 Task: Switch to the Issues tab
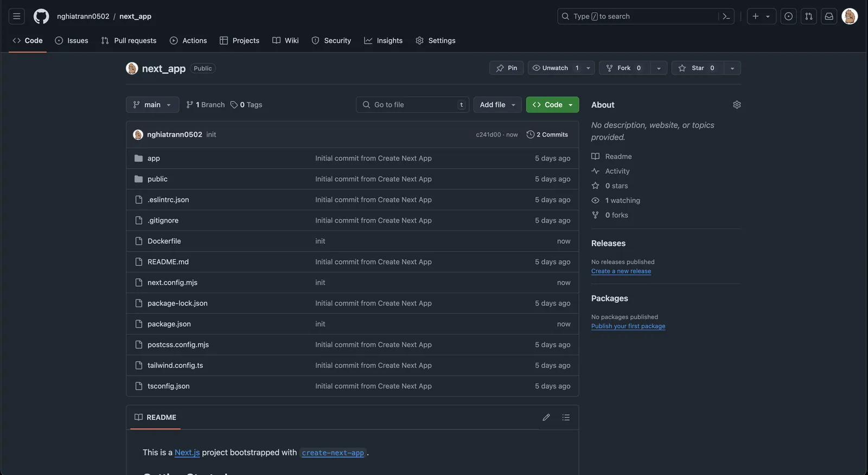pyautogui.click(x=72, y=41)
